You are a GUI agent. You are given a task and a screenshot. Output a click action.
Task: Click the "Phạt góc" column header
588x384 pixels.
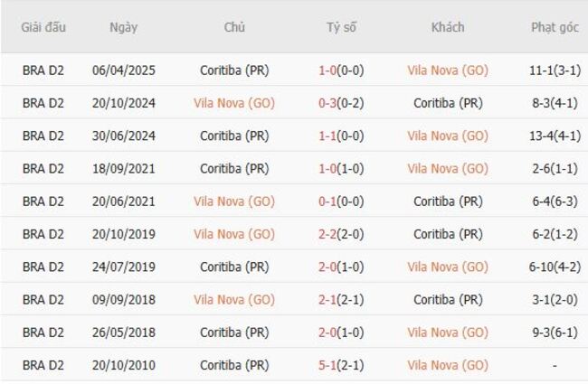[555, 27]
